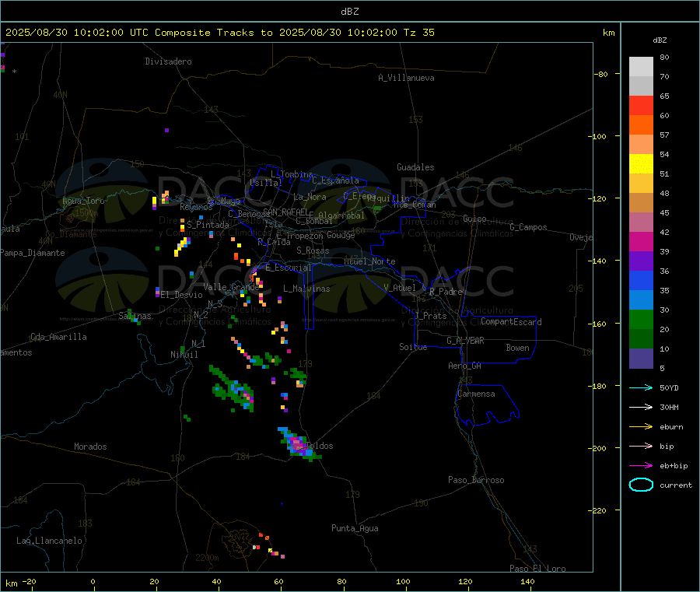
Task: Select the bright yellow swatch on dBZ scale
Action: coord(641,164)
